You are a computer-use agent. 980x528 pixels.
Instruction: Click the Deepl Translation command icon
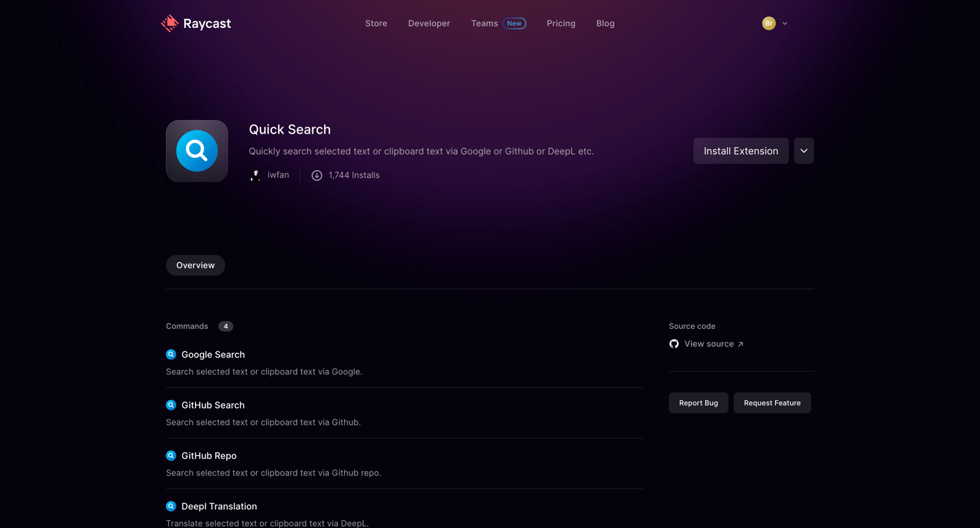click(171, 507)
